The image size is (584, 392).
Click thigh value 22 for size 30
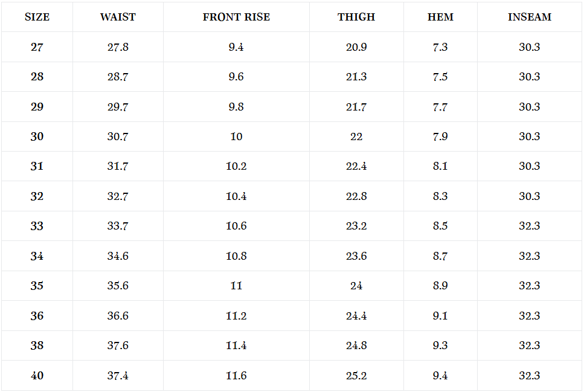click(356, 137)
